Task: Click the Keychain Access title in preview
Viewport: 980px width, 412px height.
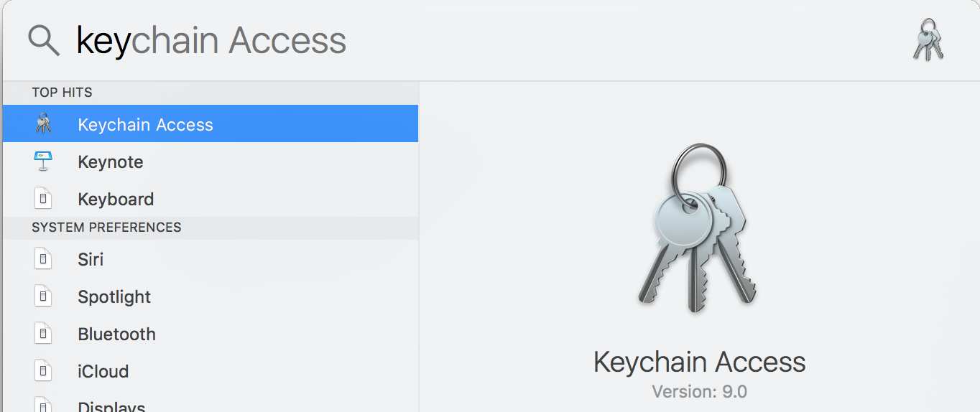Action: click(x=699, y=362)
